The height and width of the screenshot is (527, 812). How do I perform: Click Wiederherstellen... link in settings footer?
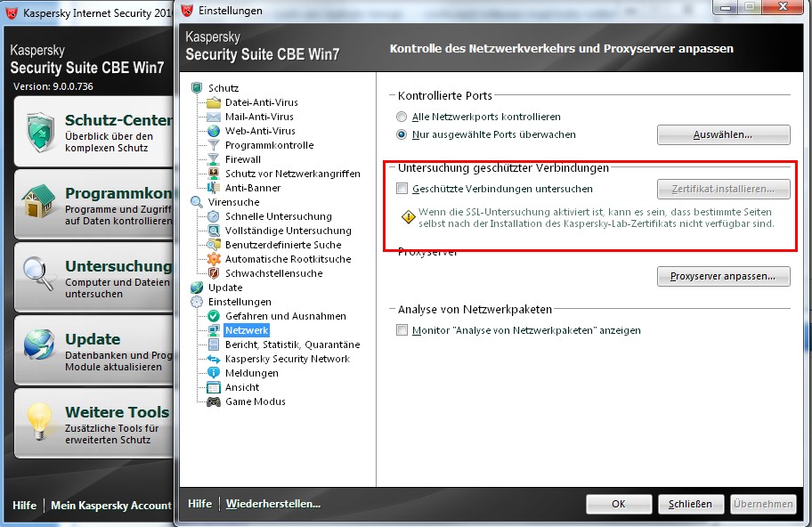pos(273,504)
